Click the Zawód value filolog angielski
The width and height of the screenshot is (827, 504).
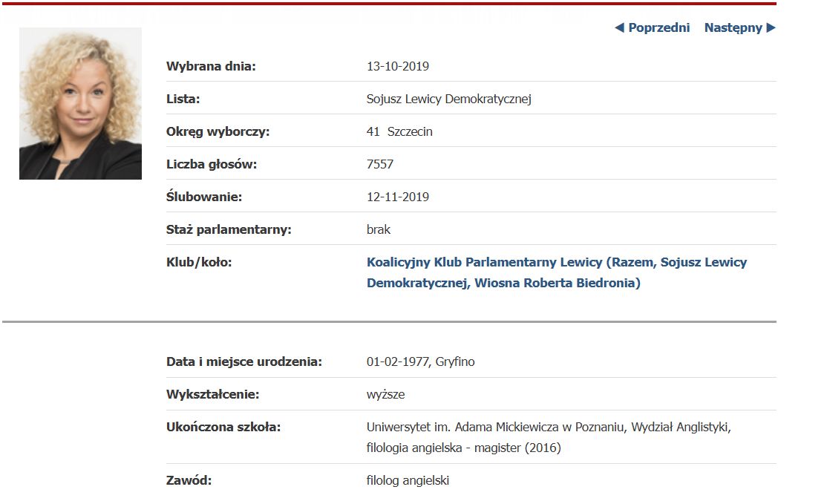[408, 480]
